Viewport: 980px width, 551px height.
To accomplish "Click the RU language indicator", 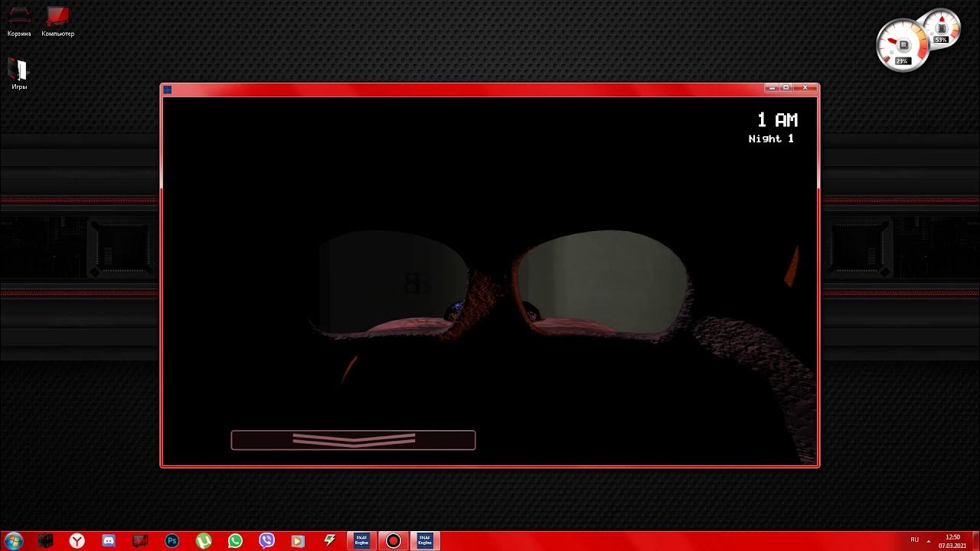I will (x=914, y=540).
